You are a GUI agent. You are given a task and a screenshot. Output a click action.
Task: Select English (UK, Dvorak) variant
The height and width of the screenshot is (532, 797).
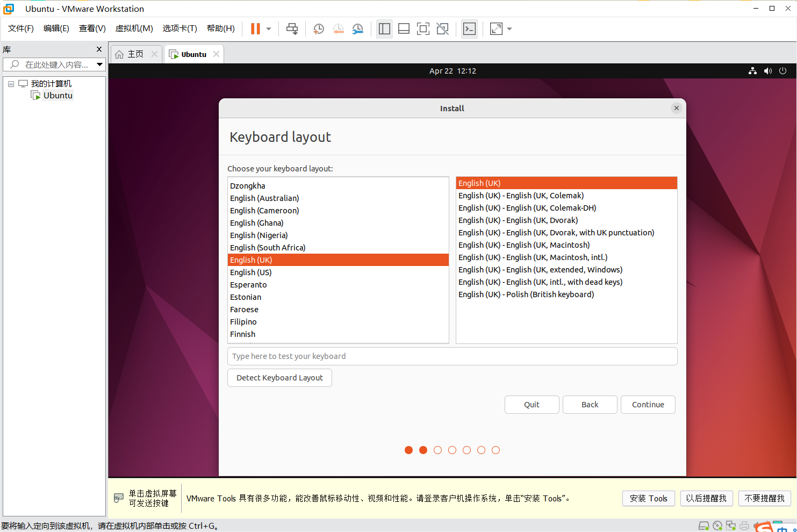click(x=566, y=220)
